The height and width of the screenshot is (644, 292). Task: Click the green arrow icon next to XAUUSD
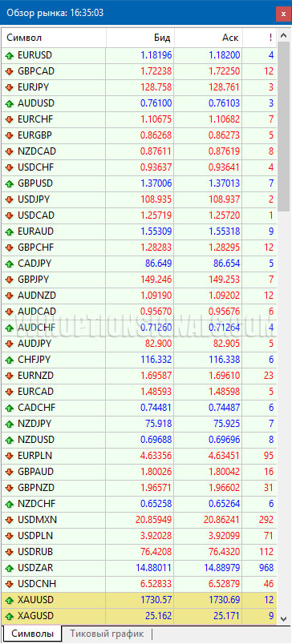click(x=9, y=601)
